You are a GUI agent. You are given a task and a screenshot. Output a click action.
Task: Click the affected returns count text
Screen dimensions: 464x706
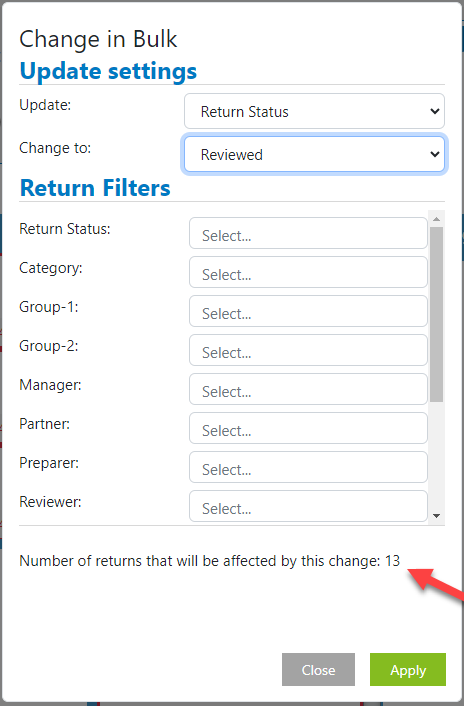209,561
